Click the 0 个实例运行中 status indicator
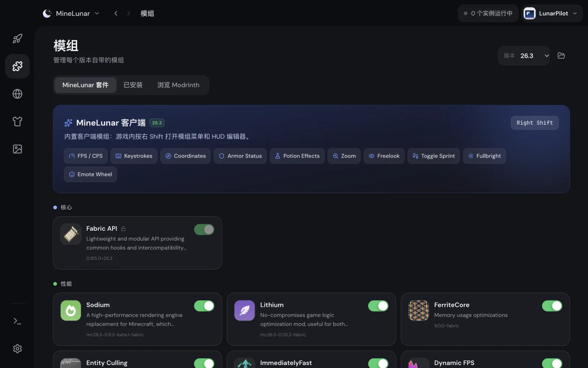 [488, 13]
